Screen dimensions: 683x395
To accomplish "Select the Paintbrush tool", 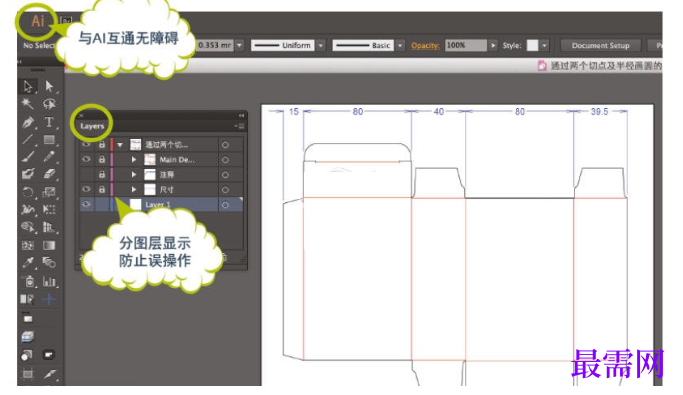I will [x=28, y=157].
